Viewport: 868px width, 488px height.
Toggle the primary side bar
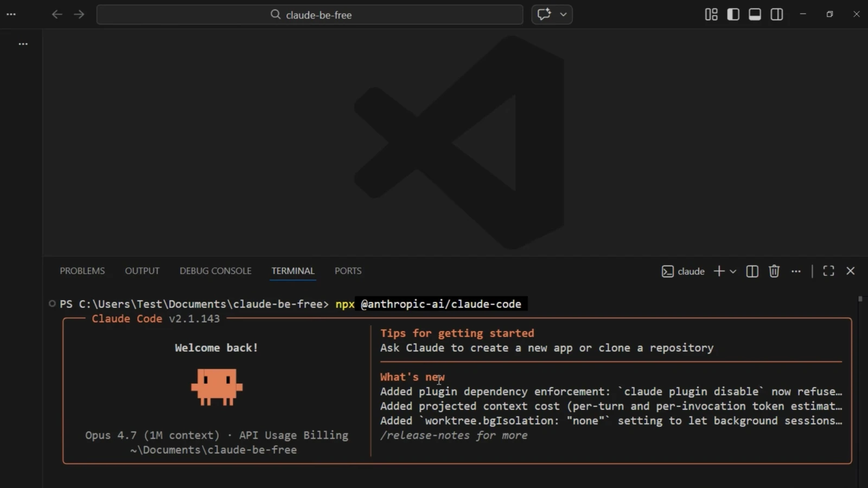pos(733,15)
